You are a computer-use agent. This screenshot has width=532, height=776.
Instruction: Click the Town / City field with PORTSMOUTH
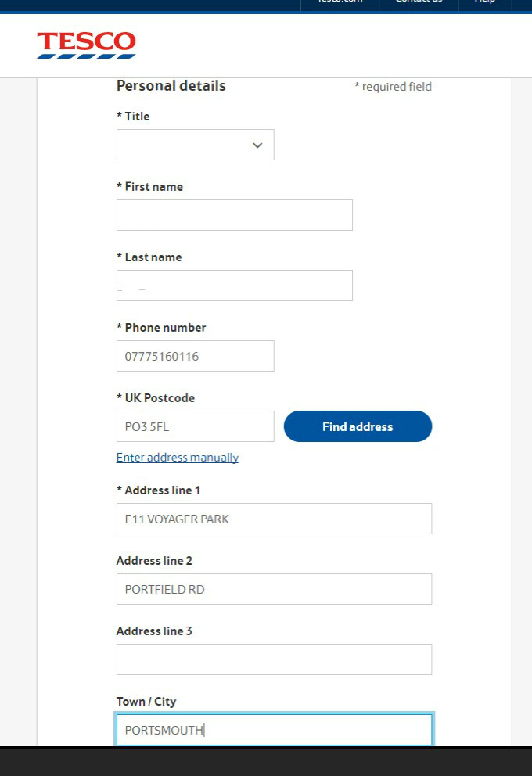coord(274,729)
